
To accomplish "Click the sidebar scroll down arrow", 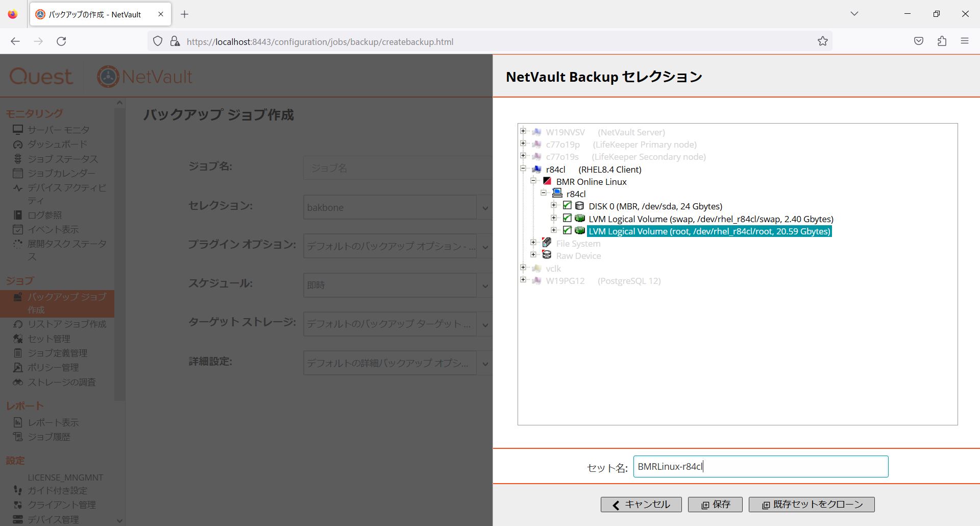I will pyautogui.click(x=119, y=520).
